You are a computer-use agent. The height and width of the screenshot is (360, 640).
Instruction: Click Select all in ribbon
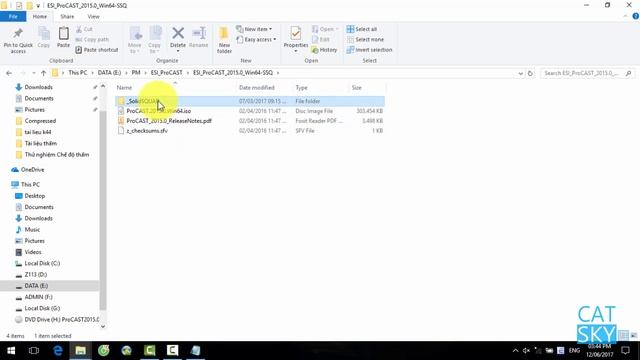point(362,29)
